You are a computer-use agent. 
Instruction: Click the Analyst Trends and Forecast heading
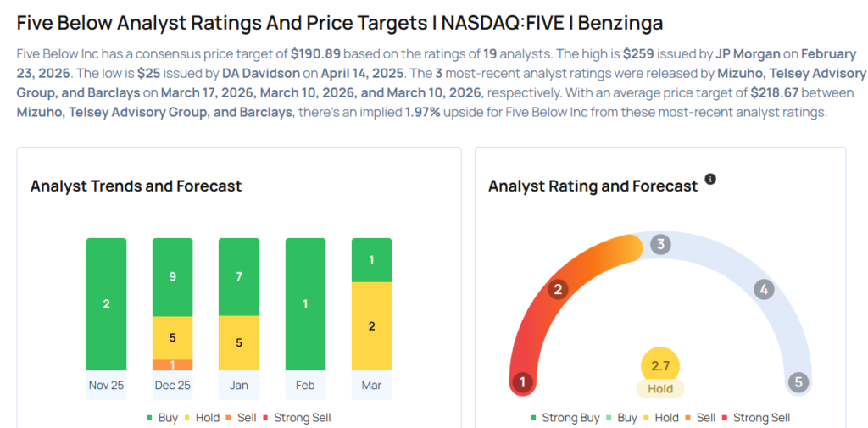coord(136,186)
